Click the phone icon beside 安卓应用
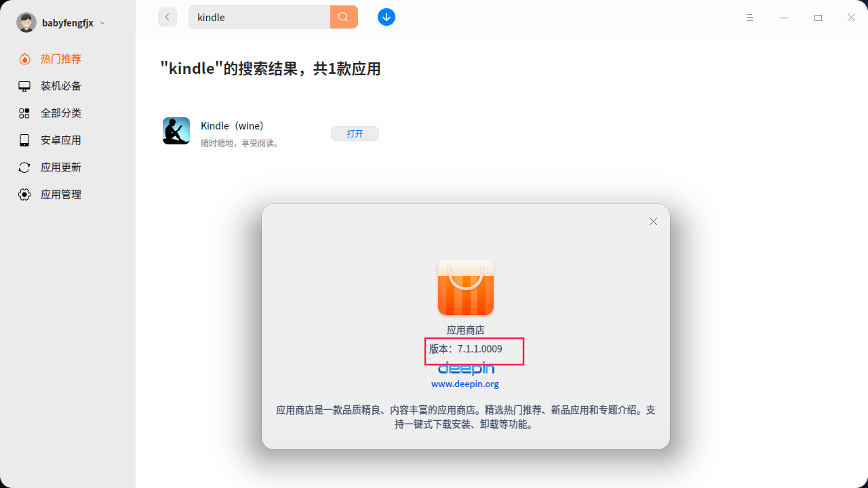This screenshot has height=488, width=868. (24, 140)
